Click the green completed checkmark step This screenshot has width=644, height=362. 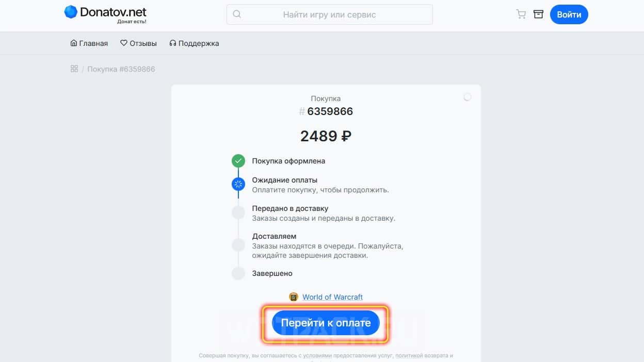[238, 161]
